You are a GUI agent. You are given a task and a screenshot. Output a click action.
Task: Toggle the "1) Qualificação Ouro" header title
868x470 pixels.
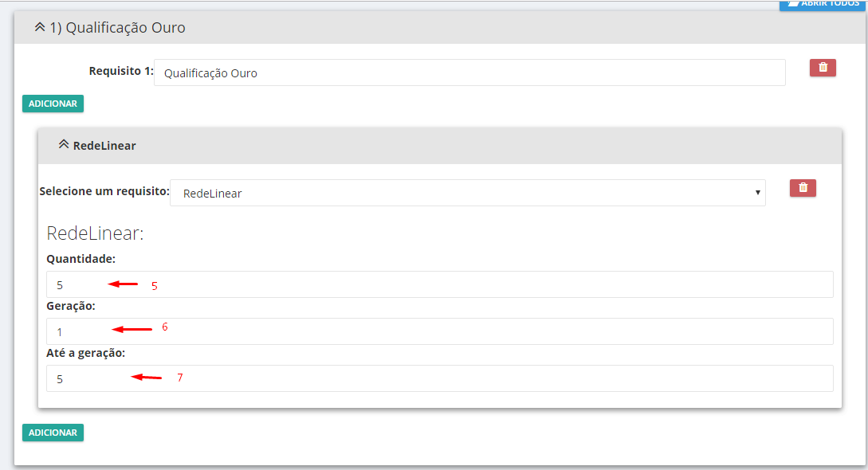pos(117,28)
